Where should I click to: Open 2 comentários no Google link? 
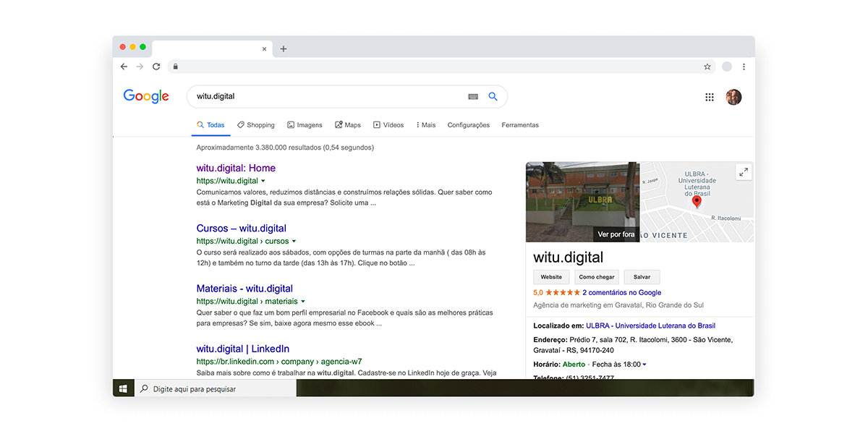tap(622, 293)
